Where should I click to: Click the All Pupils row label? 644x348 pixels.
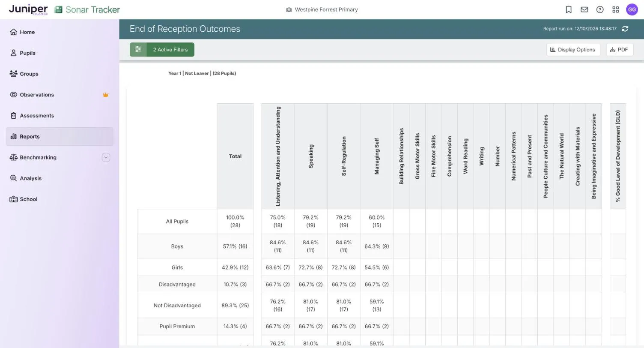(177, 222)
